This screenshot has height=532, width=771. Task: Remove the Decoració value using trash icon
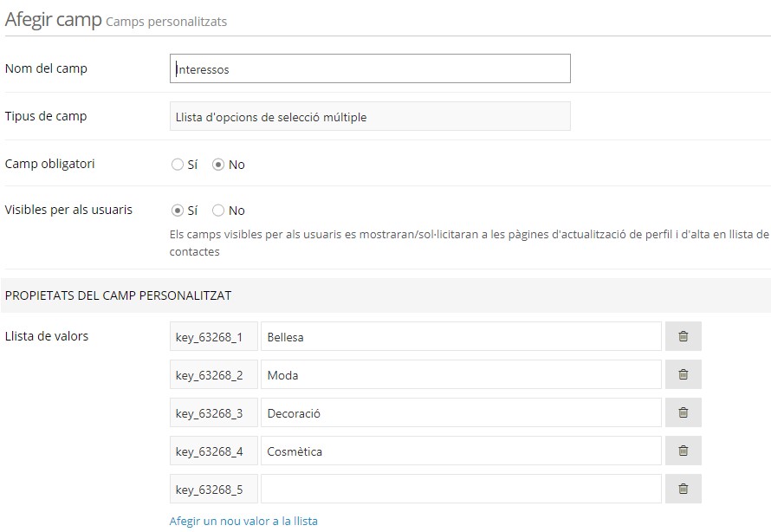683,413
